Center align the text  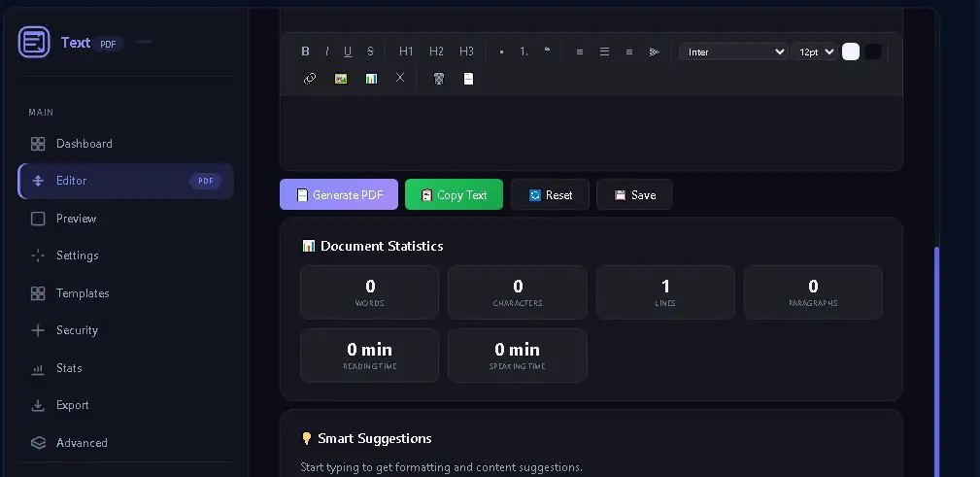pyautogui.click(x=604, y=51)
